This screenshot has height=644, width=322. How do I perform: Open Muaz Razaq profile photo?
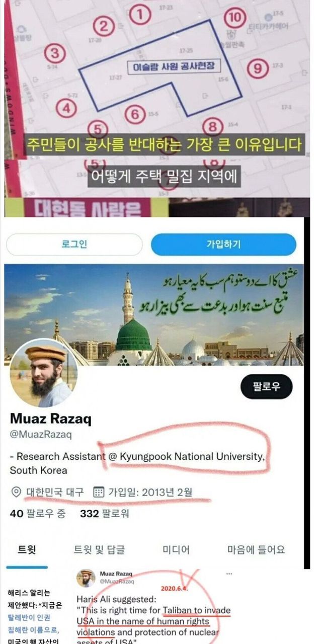44,373
